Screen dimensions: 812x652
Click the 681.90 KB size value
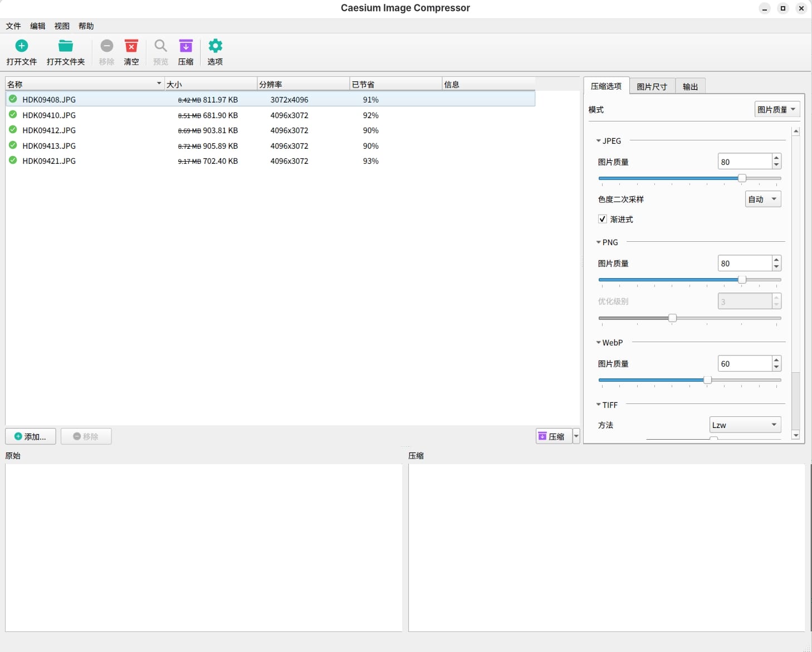click(221, 115)
